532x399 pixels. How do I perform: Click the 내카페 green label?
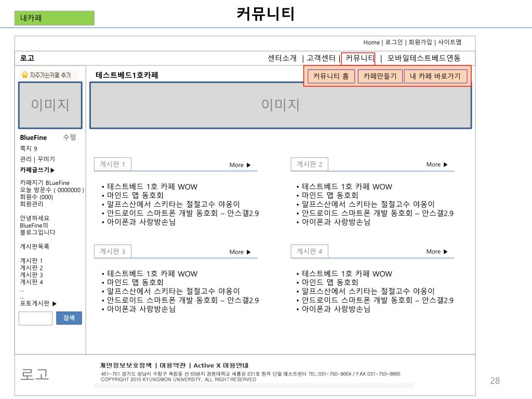54,18
